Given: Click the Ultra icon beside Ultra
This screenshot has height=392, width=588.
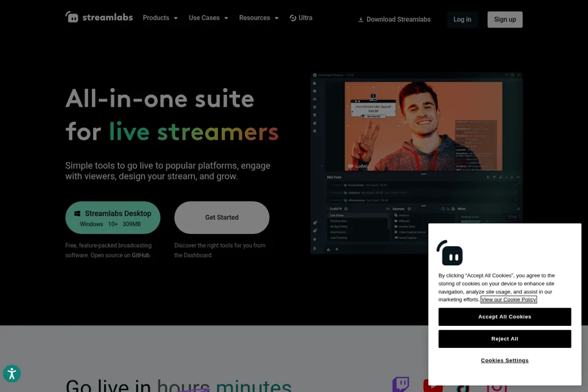Looking at the screenshot, I should point(293,18).
